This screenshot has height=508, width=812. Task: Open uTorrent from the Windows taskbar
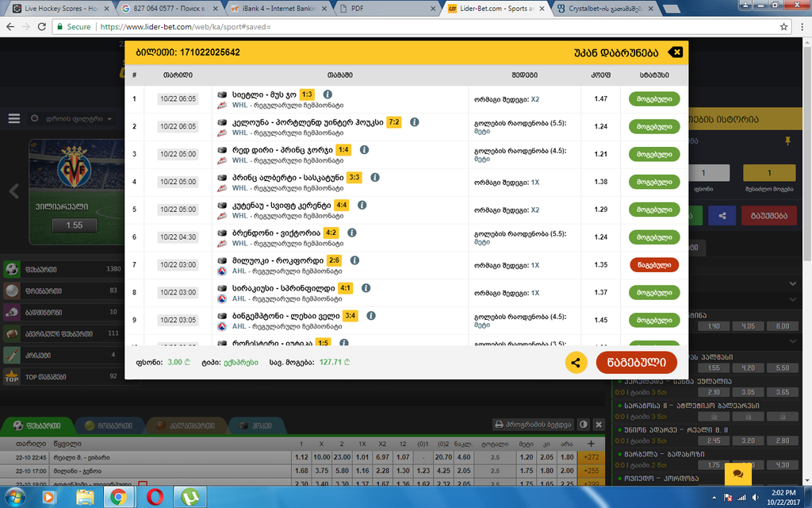(190, 497)
